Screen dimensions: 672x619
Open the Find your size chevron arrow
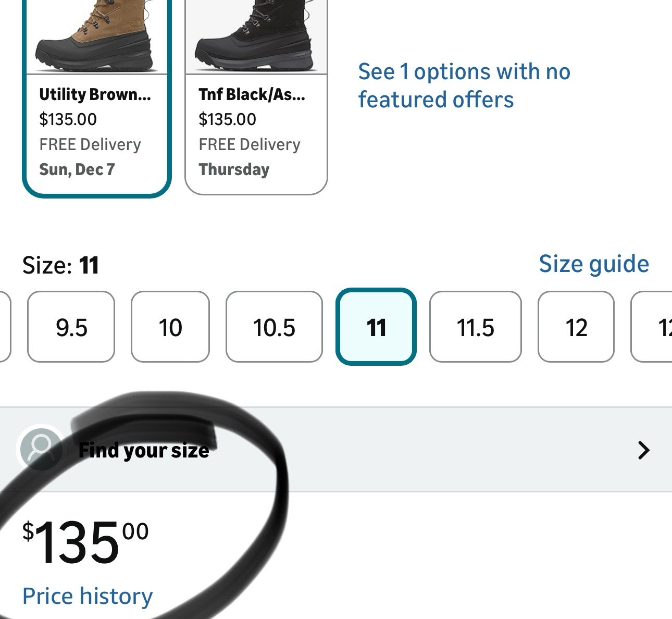643,450
